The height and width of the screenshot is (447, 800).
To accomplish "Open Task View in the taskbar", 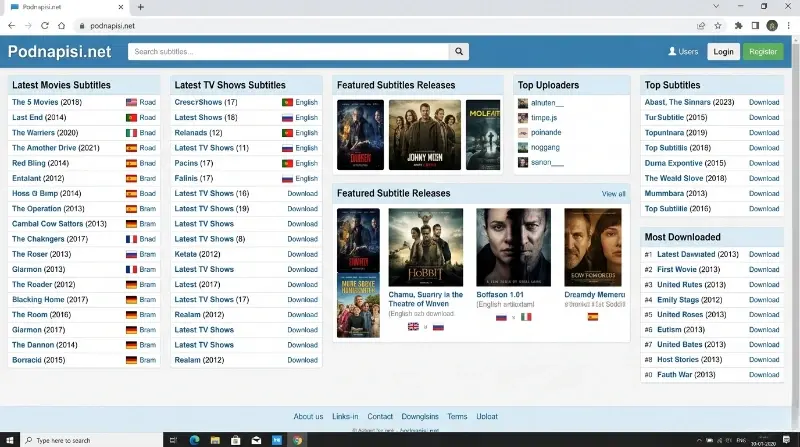I will pyautogui.click(x=173, y=440).
